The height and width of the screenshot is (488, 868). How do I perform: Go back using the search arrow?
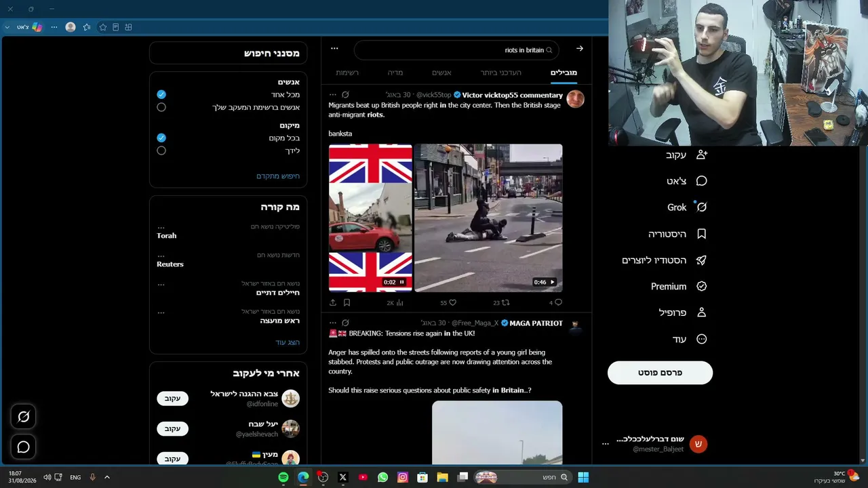(579, 49)
